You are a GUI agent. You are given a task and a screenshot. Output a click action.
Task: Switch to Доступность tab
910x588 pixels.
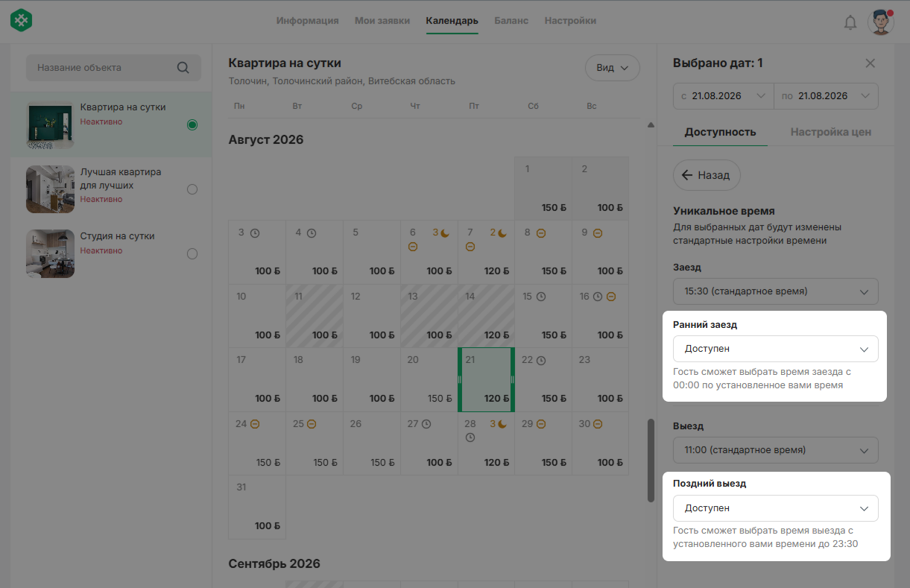pyautogui.click(x=721, y=132)
